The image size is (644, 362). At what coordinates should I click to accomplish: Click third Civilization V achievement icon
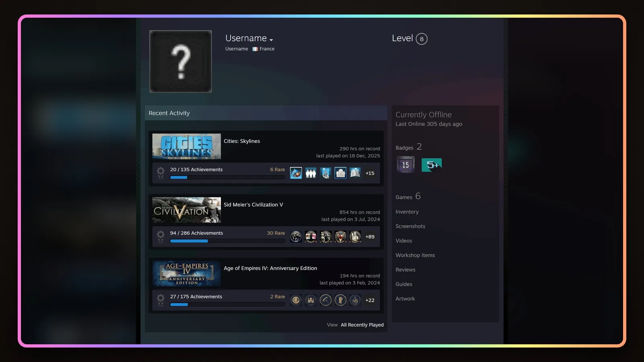point(326,237)
